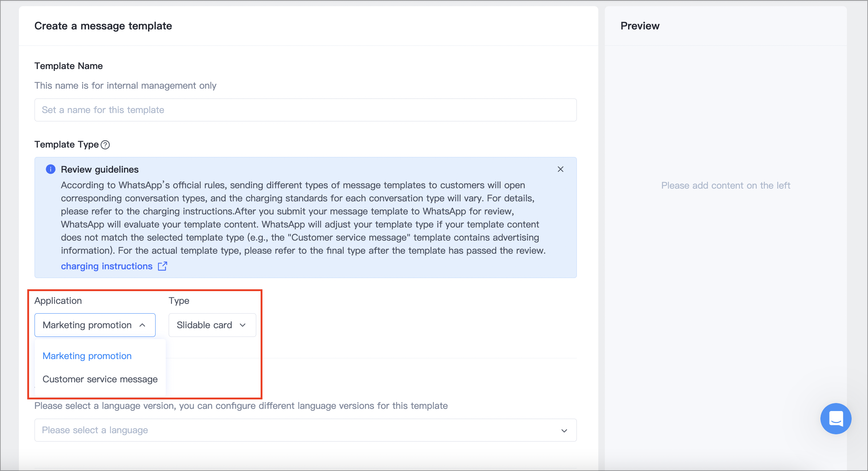This screenshot has width=868, height=471.
Task: Click the external link icon after charging instructions
Action: pyautogui.click(x=162, y=266)
